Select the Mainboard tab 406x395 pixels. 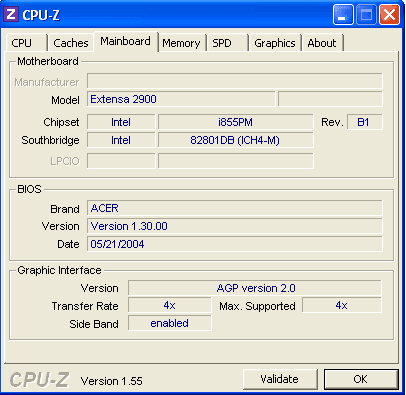tap(126, 41)
